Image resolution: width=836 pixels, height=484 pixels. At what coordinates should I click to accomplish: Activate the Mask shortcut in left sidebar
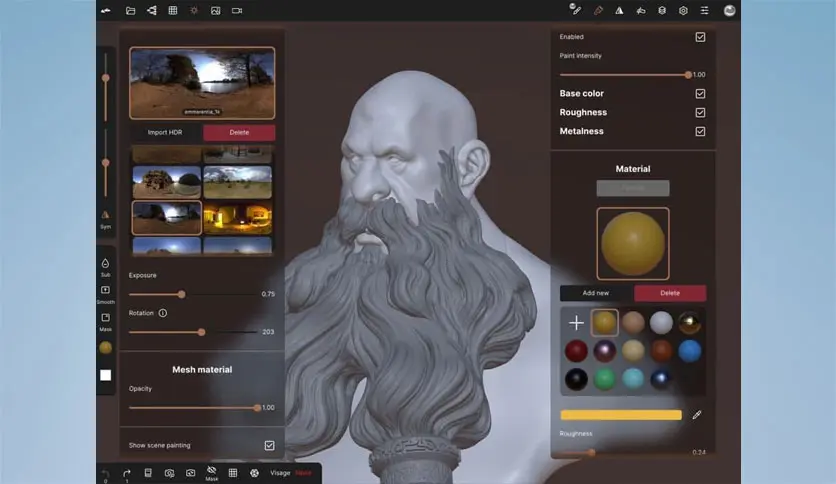click(106, 321)
